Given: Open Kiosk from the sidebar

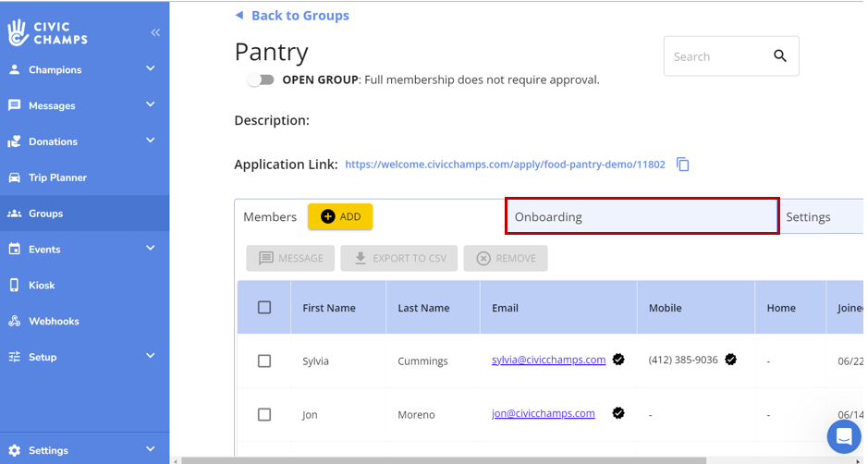Looking at the screenshot, I should (x=44, y=286).
